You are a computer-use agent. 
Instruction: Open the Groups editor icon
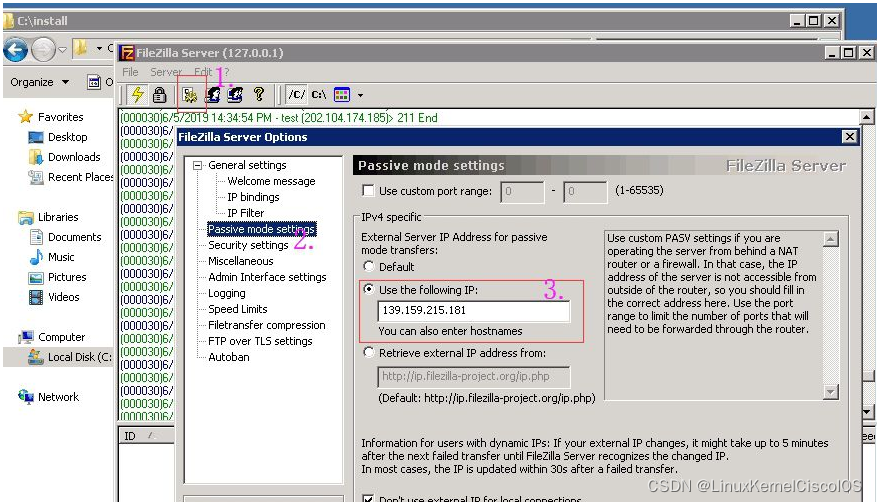pos(235,94)
